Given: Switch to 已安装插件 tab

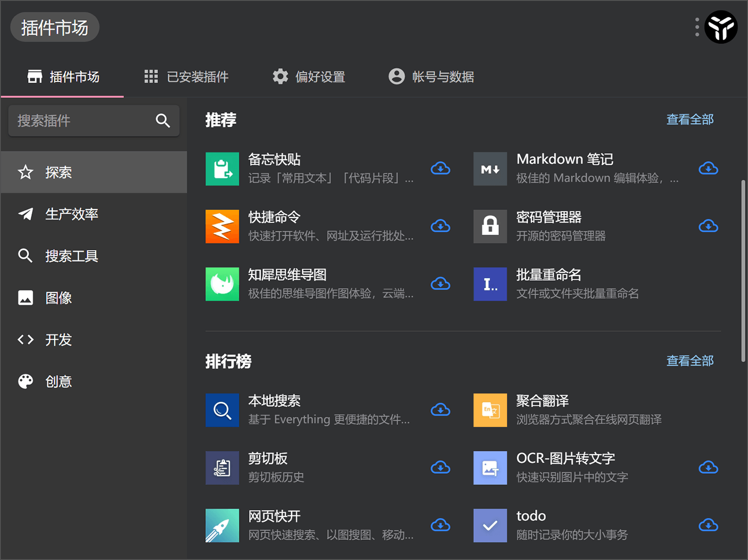Looking at the screenshot, I should pos(187,77).
